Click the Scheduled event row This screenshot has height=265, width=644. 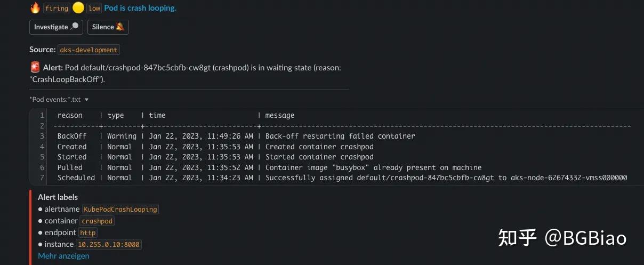[341, 178]
